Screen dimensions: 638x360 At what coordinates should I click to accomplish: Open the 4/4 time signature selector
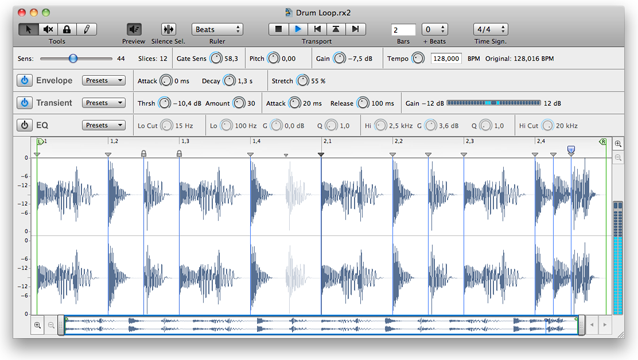tap(491, 29)
